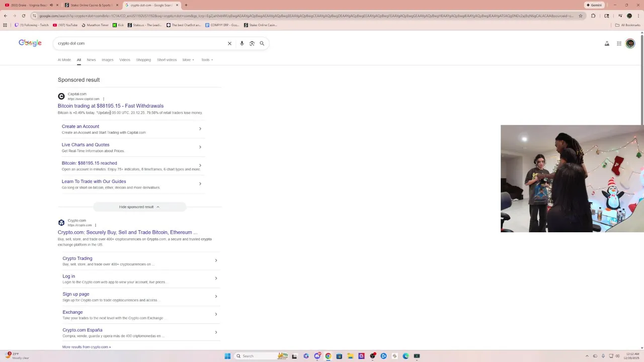Open the Kick bookmark
The width and height of the screenshot is (644, 362).
pyautogui.click(x=118, y=25)
